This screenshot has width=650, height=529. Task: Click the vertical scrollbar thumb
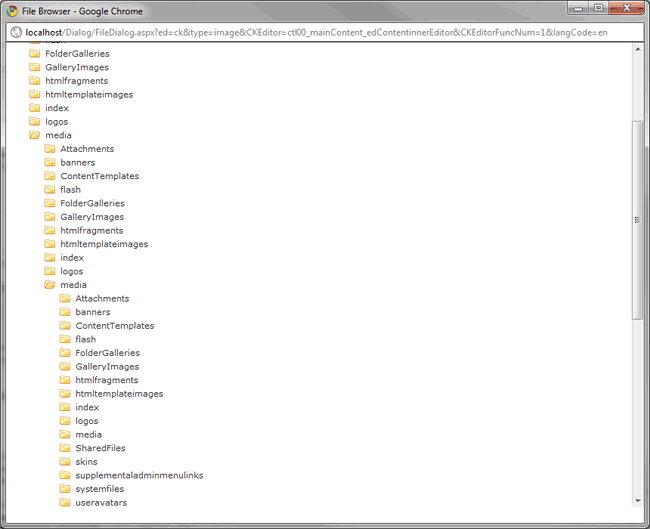(x=637, y=220)
